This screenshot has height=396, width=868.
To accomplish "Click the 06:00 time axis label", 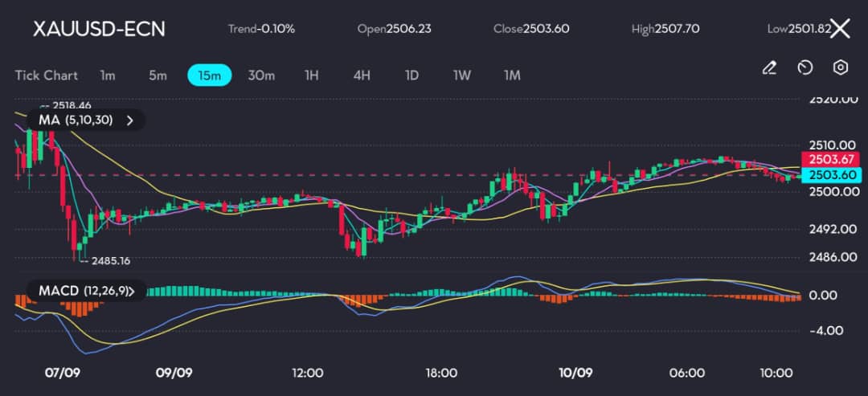I will pyautogui.click(x=686, y=373).
